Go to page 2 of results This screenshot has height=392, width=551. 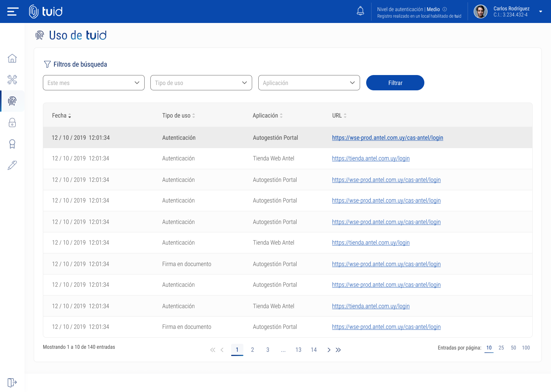[253, 350]
